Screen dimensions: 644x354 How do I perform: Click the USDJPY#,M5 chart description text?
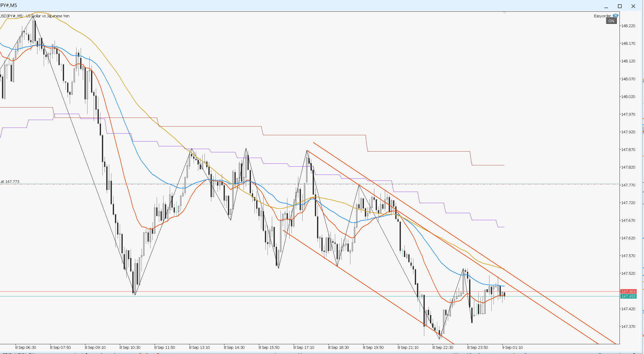[x=35, y=16]
